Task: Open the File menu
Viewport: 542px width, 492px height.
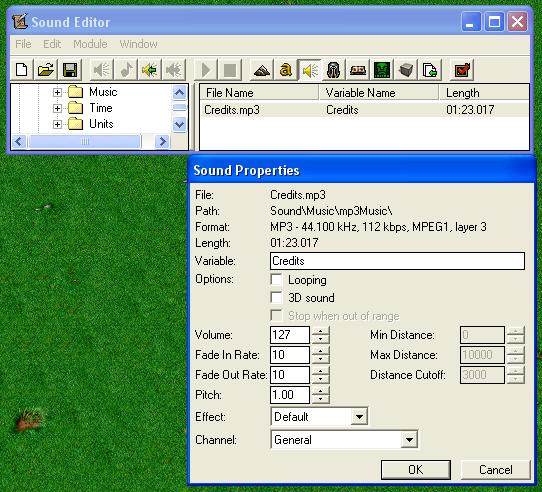Action: pyautogui.click(x=23, y=44)
